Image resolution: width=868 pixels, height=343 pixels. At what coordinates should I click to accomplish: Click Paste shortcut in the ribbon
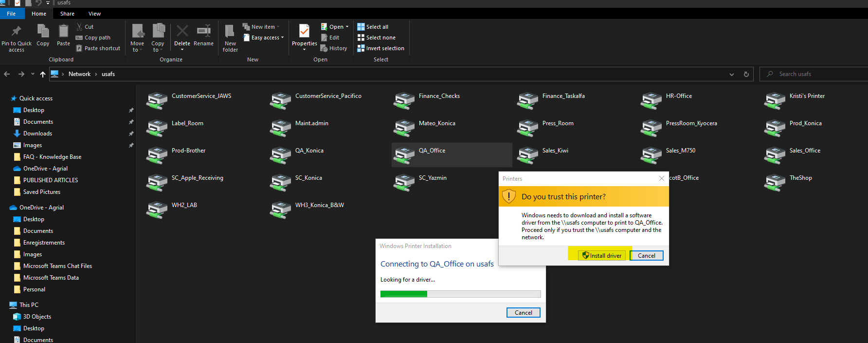98,48
